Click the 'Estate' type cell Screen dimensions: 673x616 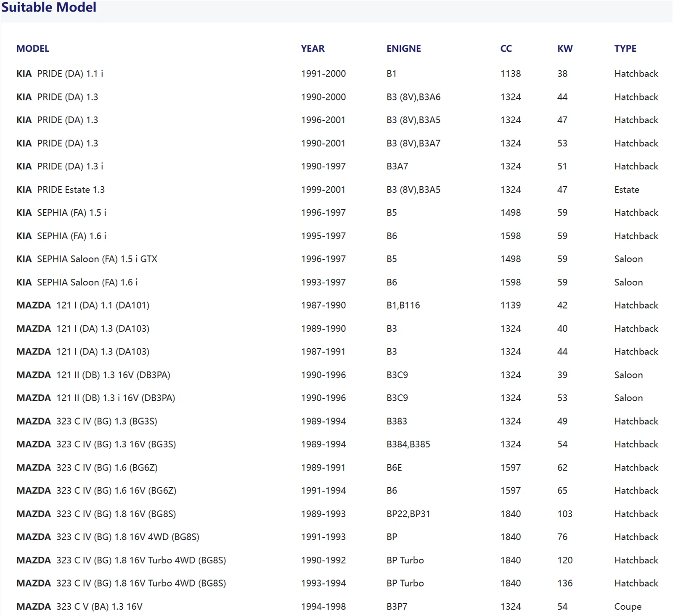tap(626, 190)
